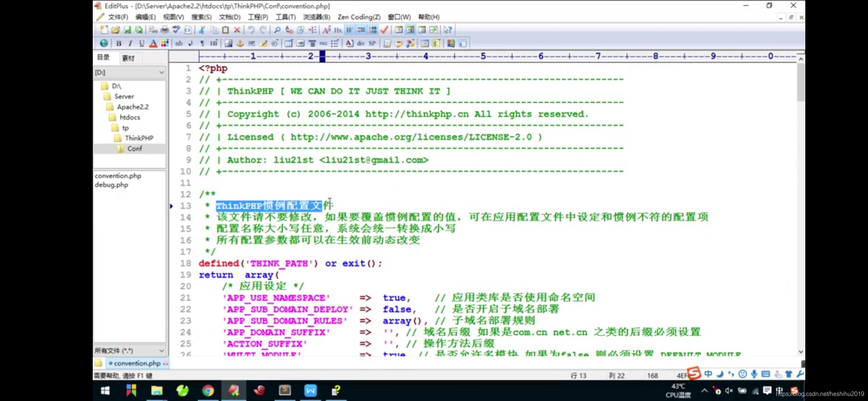Insert non-breaking space with nb icon
Viewport: 868px width, 401px height.
coord(179,43)
